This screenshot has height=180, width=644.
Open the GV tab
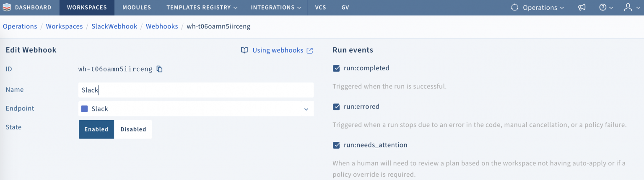(x=345, y=8)
